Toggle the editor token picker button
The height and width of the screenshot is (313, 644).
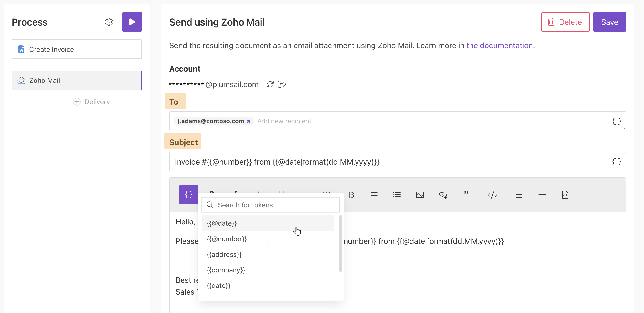pyautogui.click(x=188, y=194)
